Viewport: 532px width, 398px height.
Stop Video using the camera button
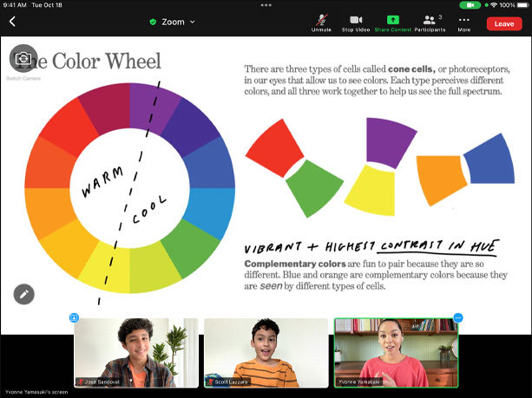(356, 22)
